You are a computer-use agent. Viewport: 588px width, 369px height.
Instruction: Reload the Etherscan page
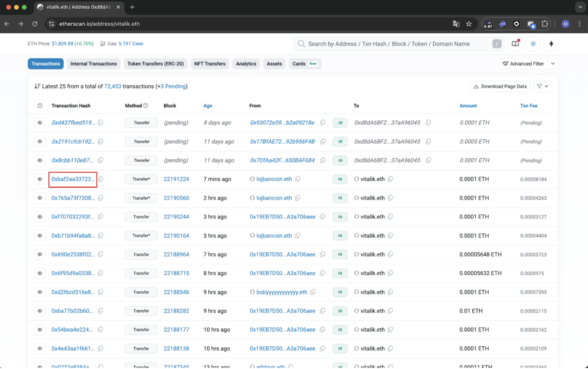[35, 24]
